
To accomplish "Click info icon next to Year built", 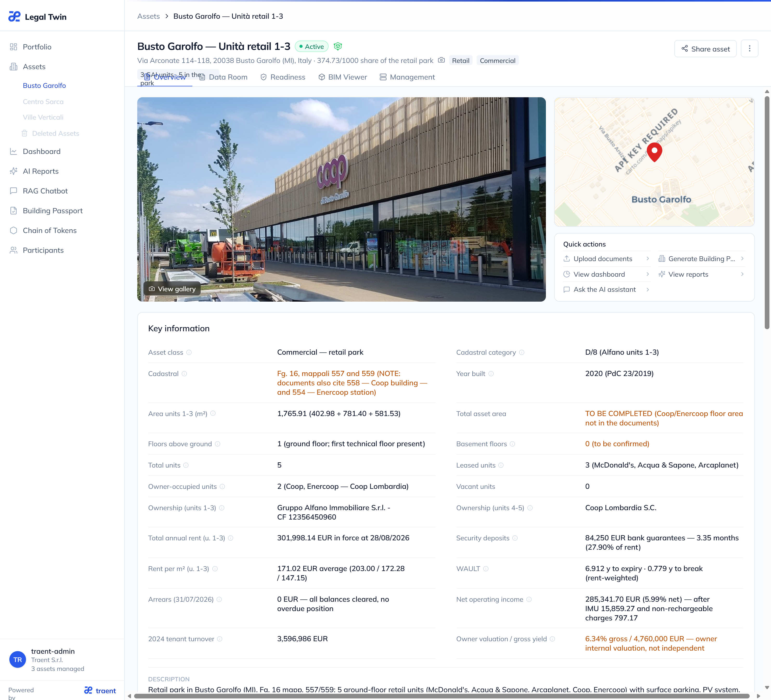I will 491,374.
